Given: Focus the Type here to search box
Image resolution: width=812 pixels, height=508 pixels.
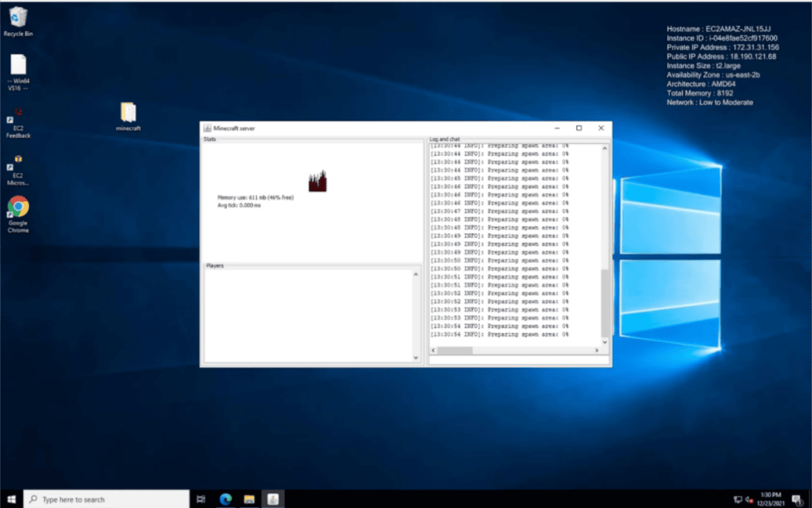Looking at the screenshot, I should pos(106,499).
